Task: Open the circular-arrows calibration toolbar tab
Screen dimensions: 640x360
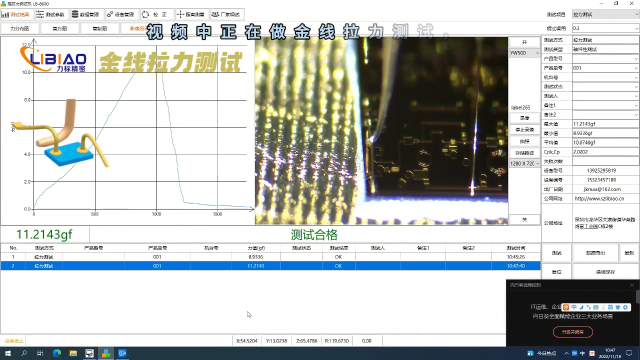Action: [x=157, y=14]
